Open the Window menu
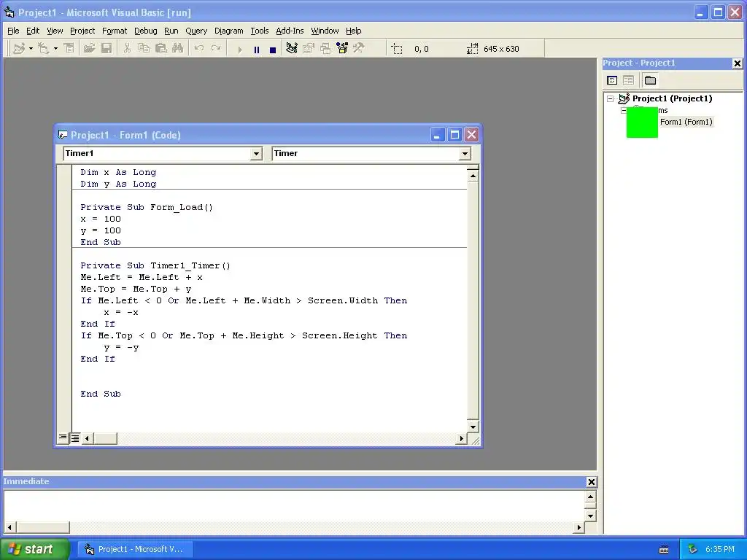Screen dimensions: 747x560 click(325, 31)
